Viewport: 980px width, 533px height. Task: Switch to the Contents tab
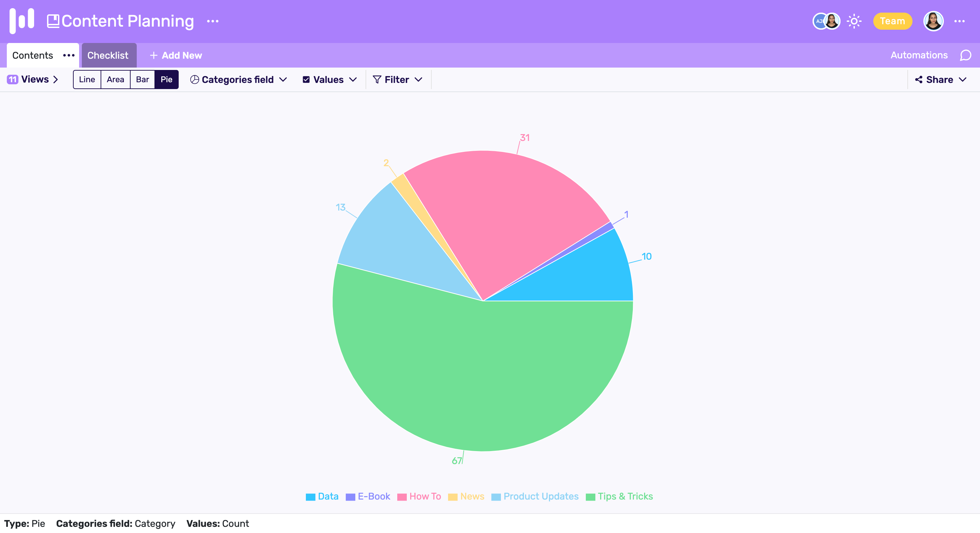(32, 55)
